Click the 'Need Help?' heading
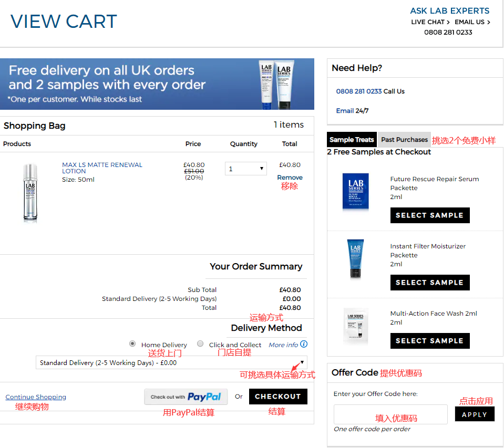This screenshot has width=504, height=448. pyautogui.click(x=357, y=68)
